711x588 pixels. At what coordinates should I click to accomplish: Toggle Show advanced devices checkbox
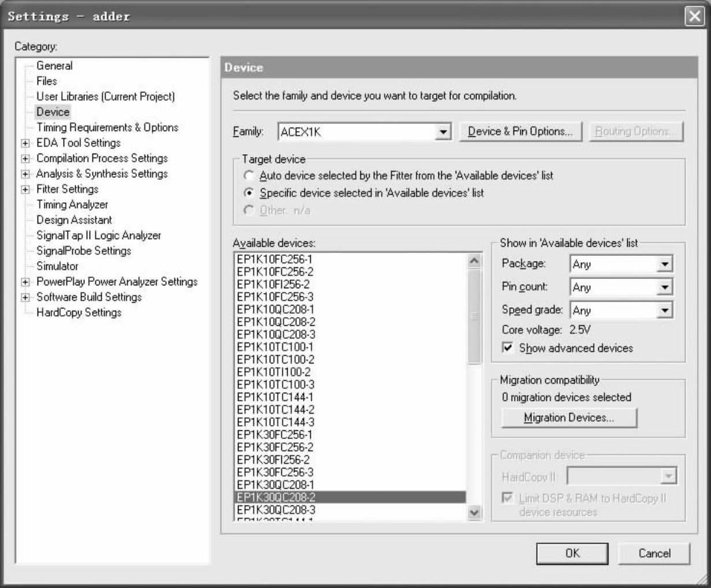pos(508,348)
